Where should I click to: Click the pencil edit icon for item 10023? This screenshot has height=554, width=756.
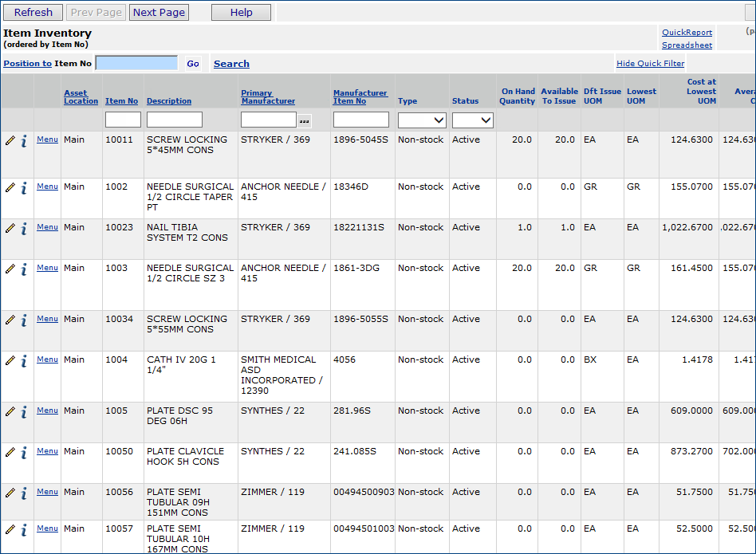pyautogui.click(x=10, y=228)
